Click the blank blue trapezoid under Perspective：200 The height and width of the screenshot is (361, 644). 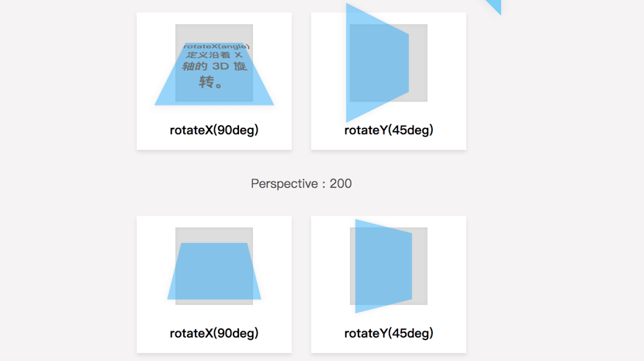pos(214,272)
